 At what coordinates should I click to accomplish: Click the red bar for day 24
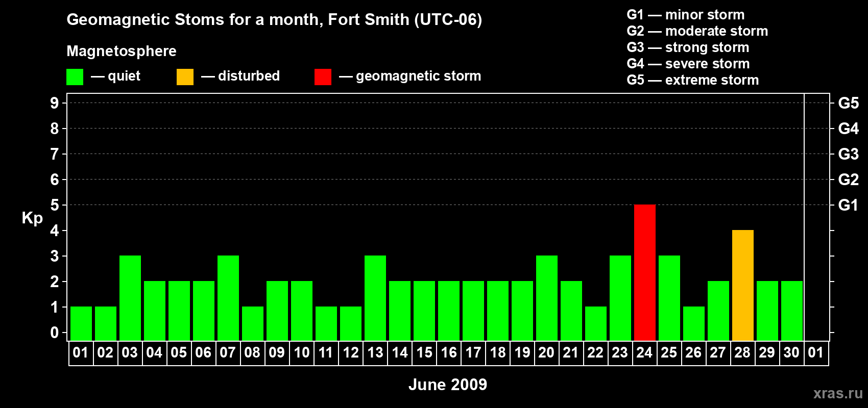click(645, 272)
